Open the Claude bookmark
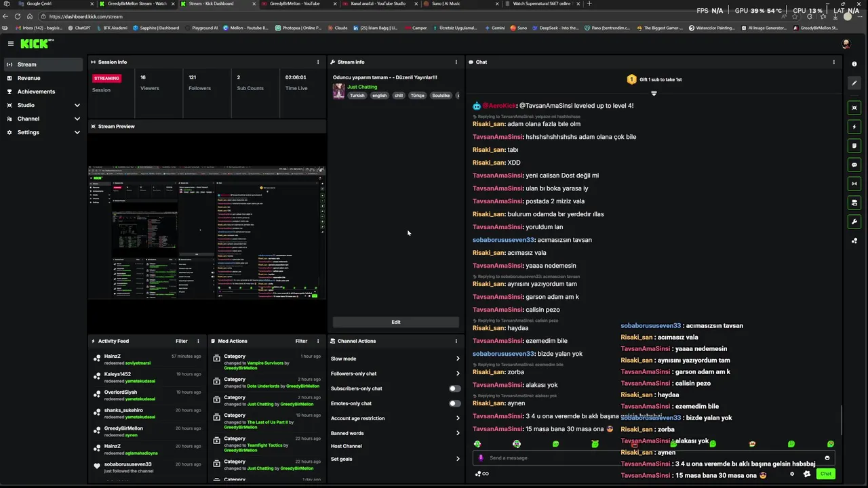This screenshot has height=488, width=868. 338,28
